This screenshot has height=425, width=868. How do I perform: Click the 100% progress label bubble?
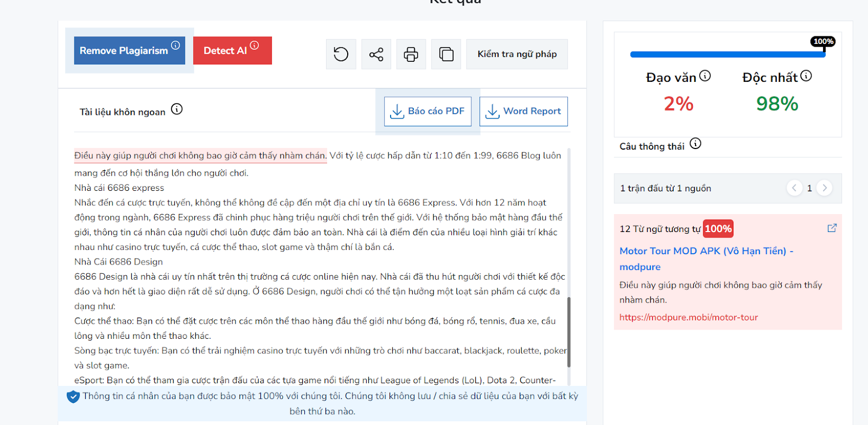823,41
